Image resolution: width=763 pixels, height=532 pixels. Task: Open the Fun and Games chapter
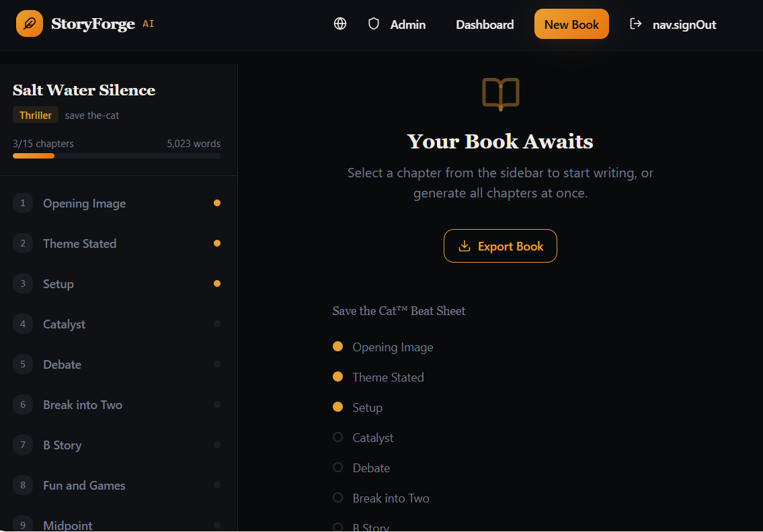(x=84, y=485)
